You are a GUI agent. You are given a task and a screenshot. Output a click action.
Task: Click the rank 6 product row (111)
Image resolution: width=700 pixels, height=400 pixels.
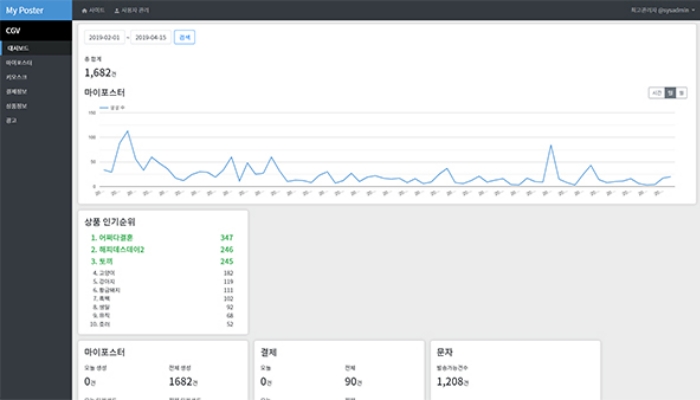pyautogui.click(x=162, y=290)
